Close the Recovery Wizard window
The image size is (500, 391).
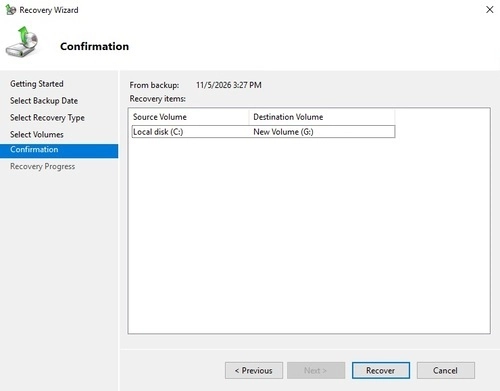489,10
